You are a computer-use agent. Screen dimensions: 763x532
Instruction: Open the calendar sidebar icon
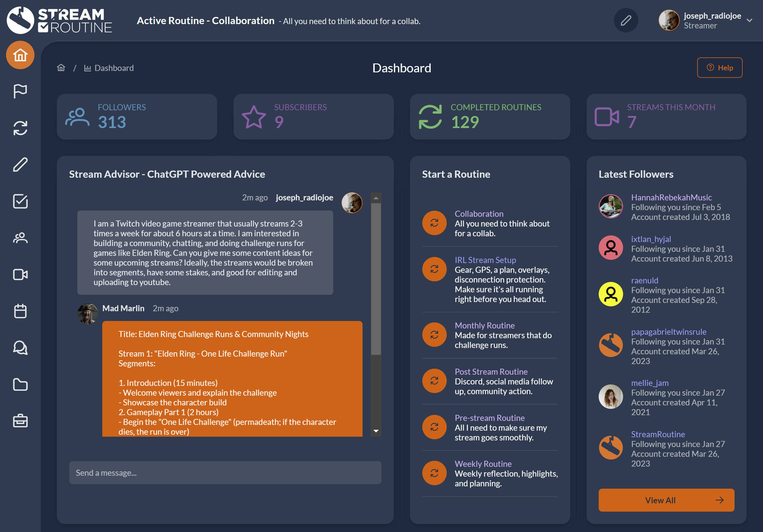(20, 311)
